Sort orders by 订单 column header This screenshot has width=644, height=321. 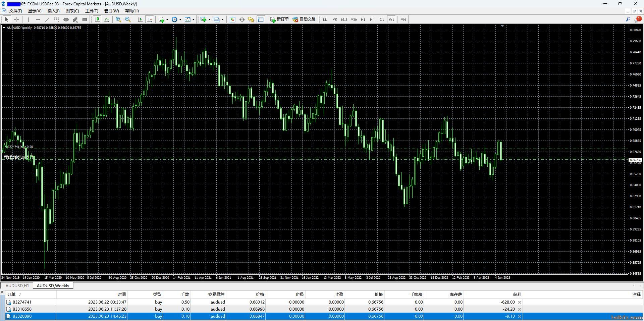[31, 295]
